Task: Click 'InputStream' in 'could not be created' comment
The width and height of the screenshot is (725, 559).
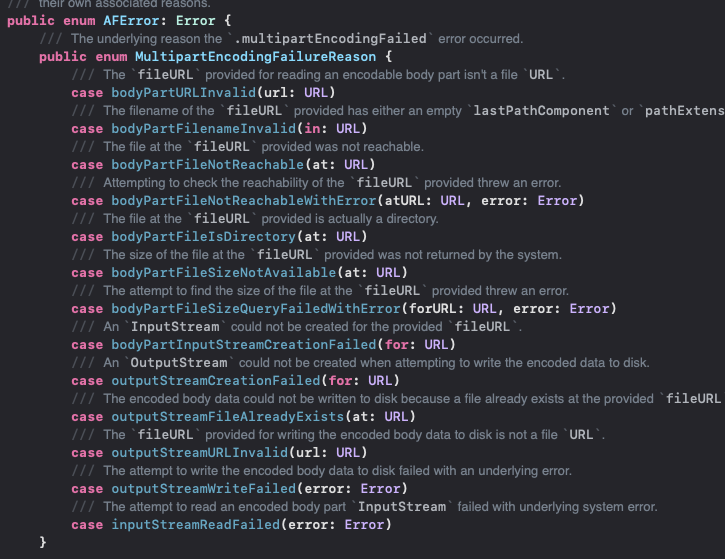Action: (175, 327)
